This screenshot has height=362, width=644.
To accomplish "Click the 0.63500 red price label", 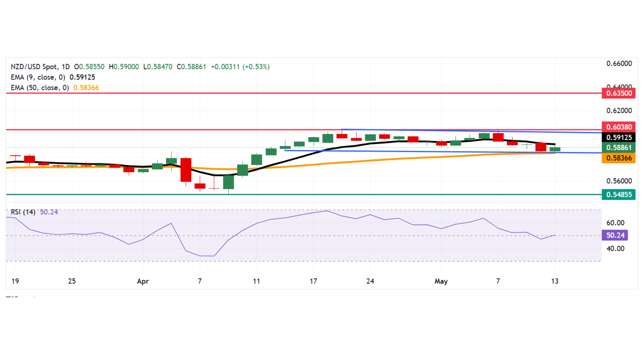I will point(619,93).
